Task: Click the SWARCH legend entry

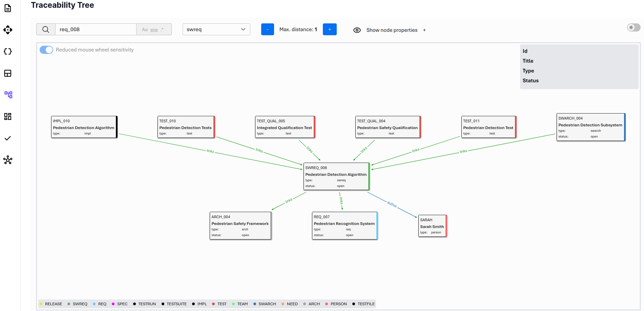Action: (x=265, y=304)
